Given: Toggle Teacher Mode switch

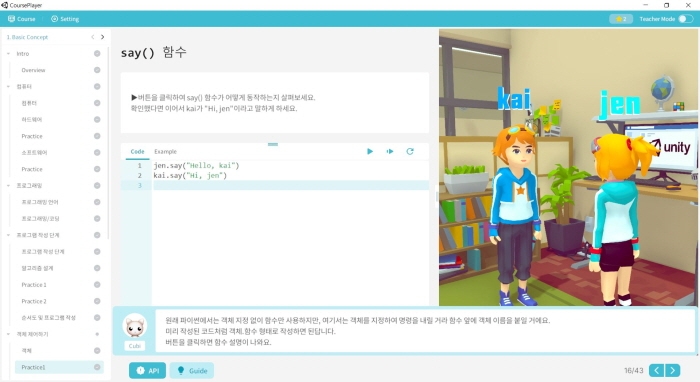Looking at the screenshot, I should pos(685,19).
